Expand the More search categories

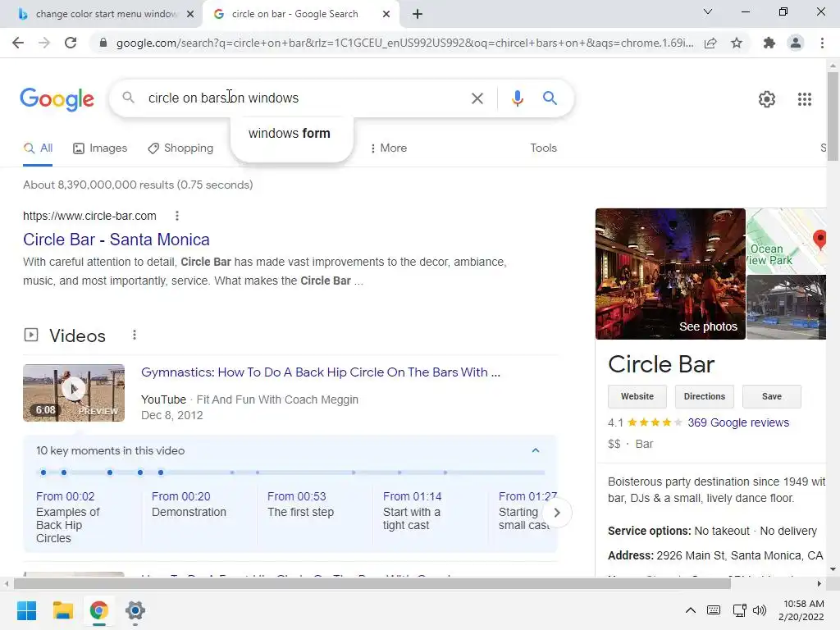[388, 148]
